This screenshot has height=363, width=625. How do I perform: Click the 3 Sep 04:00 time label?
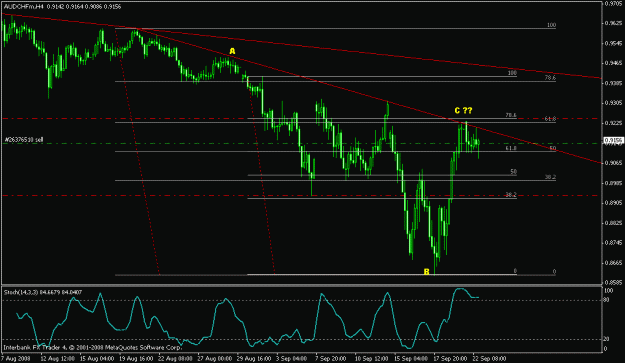pos(293,358)
